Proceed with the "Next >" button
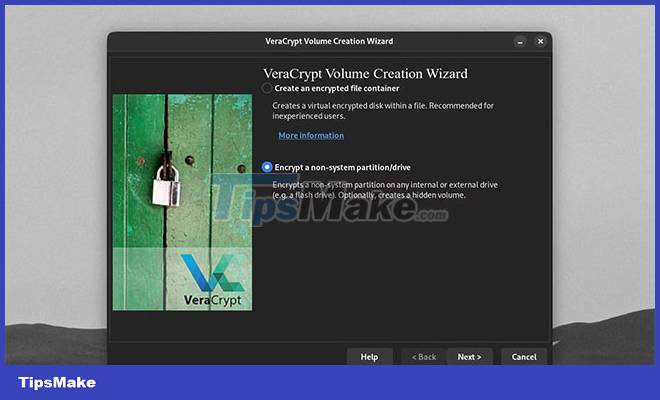 tap(469, 357)
